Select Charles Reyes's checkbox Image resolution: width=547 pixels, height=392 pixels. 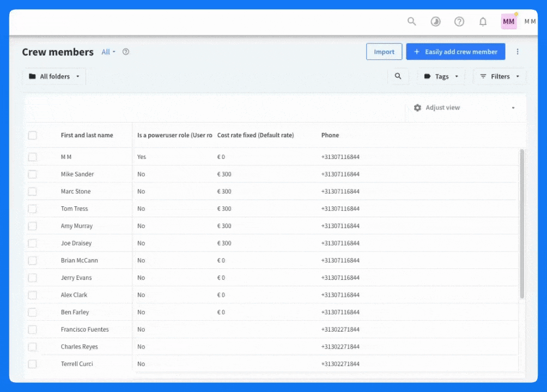point(33,347)
